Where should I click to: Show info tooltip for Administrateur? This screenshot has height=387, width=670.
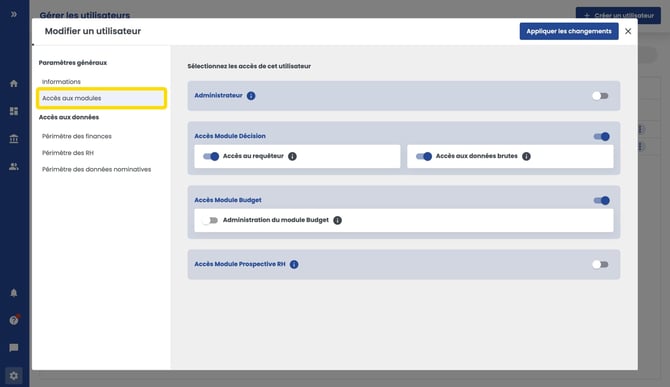[x=251, y=96]
